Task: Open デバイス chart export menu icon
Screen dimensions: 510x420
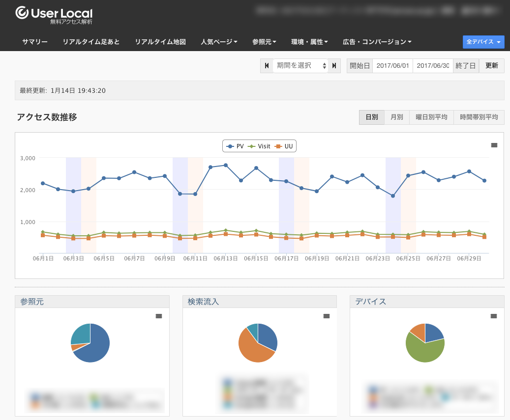Action: [x=494, y=316]
